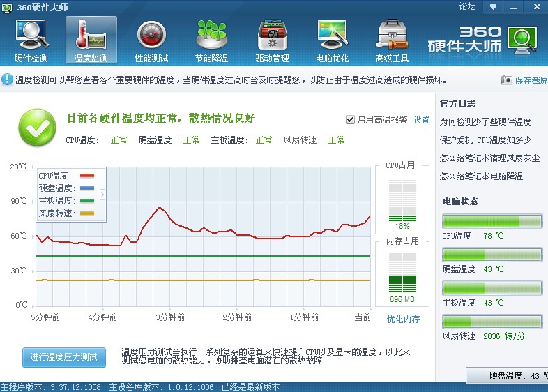Click 正常 status beside CPU温度 summary

coord(119,140)
